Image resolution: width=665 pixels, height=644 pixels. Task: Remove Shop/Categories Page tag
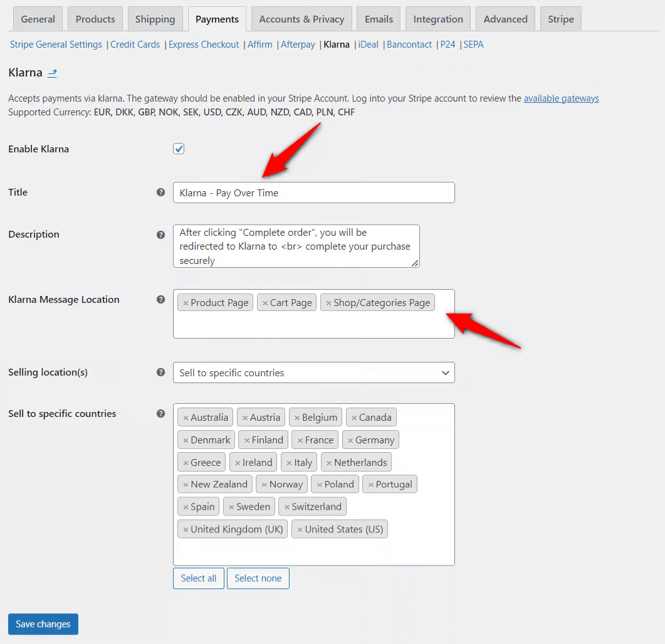coord(328,304)
